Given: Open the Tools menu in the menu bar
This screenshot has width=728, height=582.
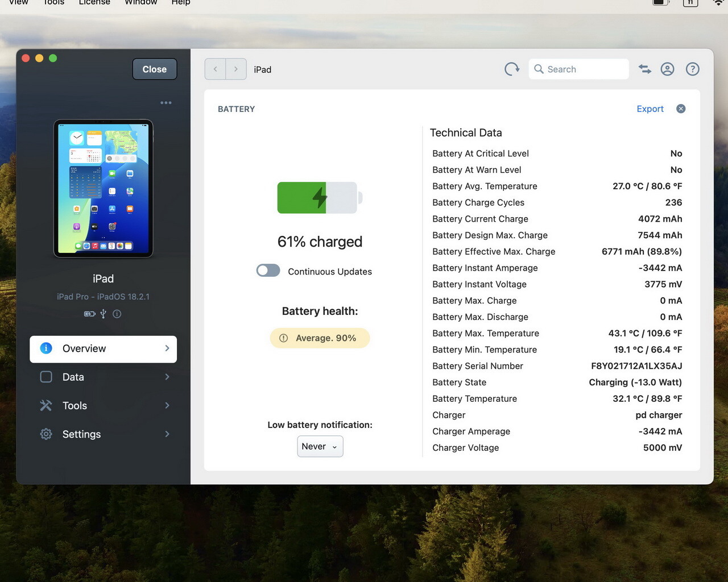Looking at the screenshot, I should (x=53, y=2).
